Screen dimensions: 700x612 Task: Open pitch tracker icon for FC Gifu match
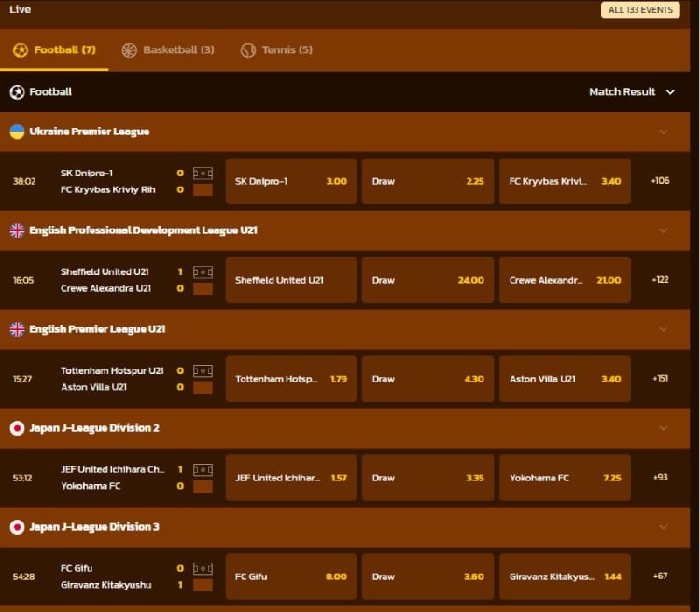coord(203,569)
